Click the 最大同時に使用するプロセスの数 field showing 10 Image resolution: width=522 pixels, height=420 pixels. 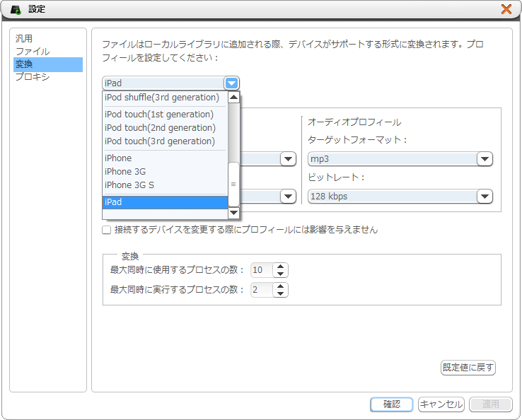[262, 270]
